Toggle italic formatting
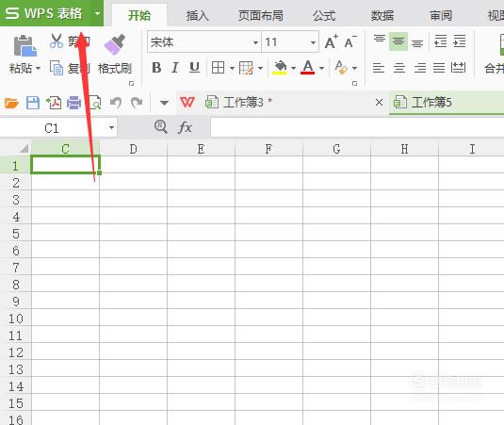Viewport: 504px width, 425px height. [x=175, y=68]
